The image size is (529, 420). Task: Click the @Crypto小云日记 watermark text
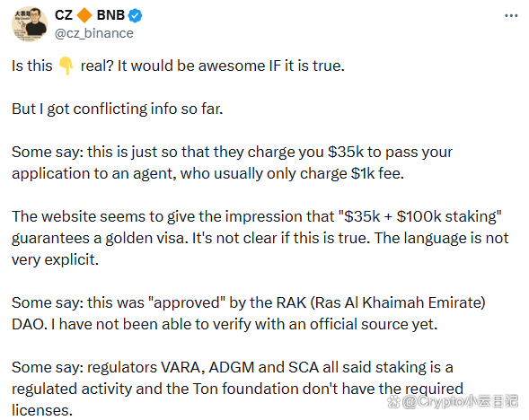(x=460, y=401)
